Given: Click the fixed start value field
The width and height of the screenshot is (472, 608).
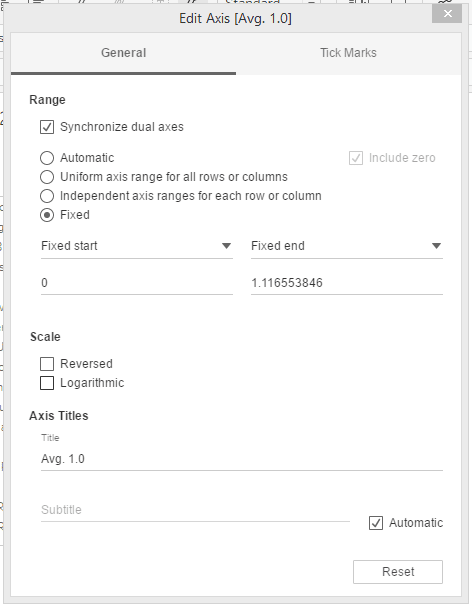Looking at the screenshot, I should pyautogui.click(x=137, y=283).
